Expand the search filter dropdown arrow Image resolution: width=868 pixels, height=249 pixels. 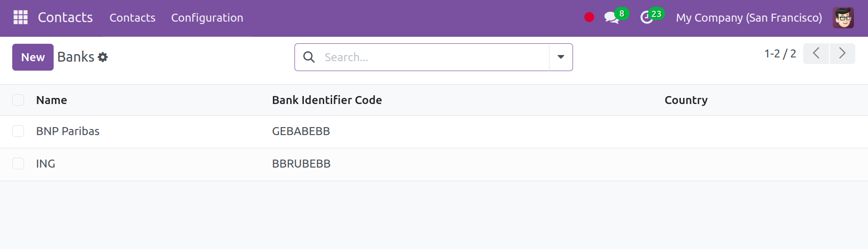[561, 57]
